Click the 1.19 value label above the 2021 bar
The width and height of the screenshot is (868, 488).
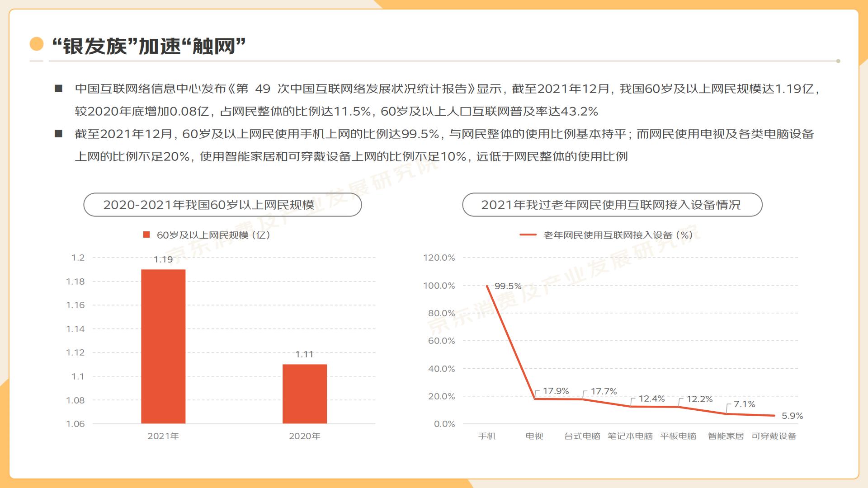pos(163,259)
